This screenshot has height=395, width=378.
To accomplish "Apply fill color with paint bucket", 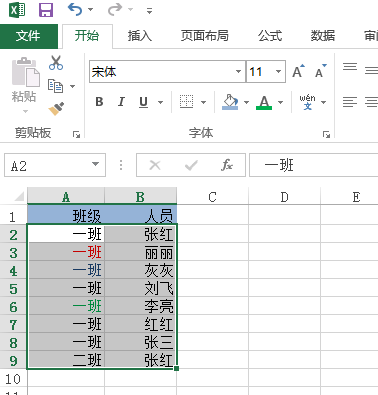I will coord(230,102).
